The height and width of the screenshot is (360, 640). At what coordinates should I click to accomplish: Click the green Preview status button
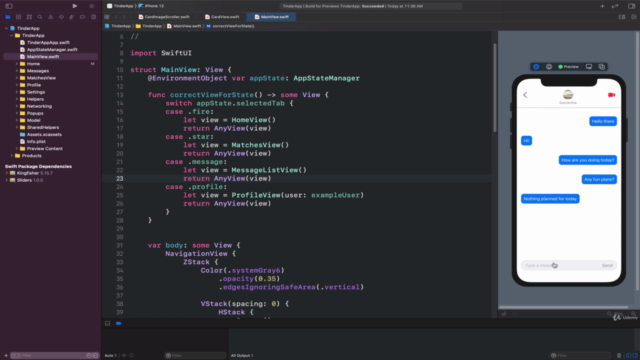[x=569, y=67]
